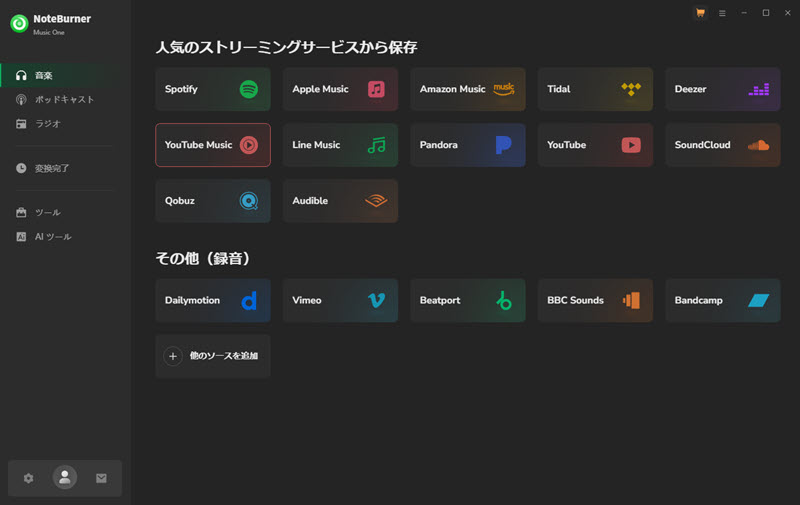Select the Qobuz label text
Screen dimensions: 800x505
[x=180, y=201]
